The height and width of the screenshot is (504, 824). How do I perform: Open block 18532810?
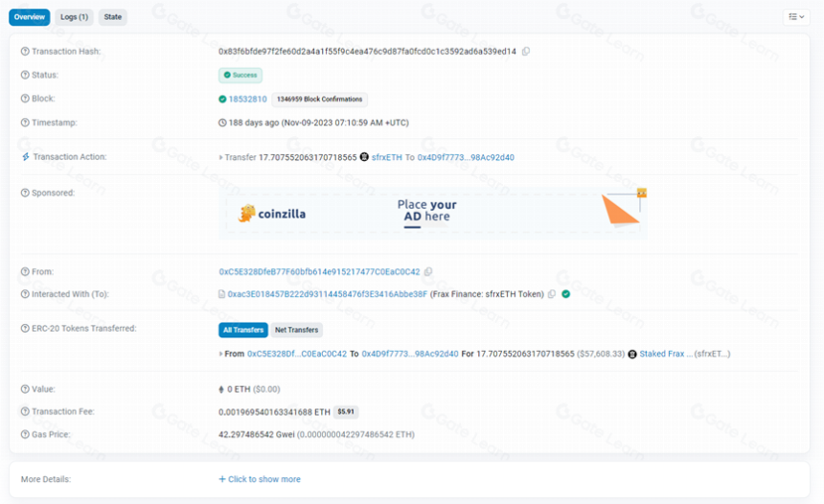[247, 100]
